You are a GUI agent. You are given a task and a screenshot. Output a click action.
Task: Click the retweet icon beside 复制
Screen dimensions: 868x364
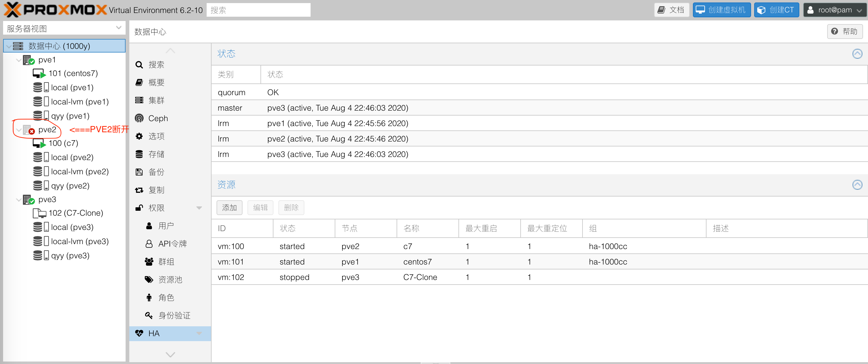tap(139, 190)
